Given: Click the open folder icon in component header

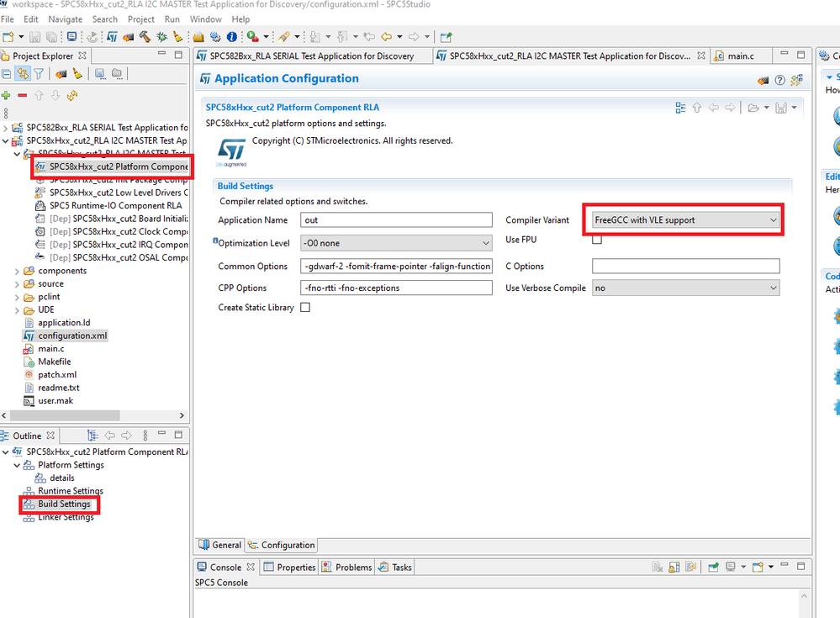Looking at the screenshot, I should [x=753, y=108].
